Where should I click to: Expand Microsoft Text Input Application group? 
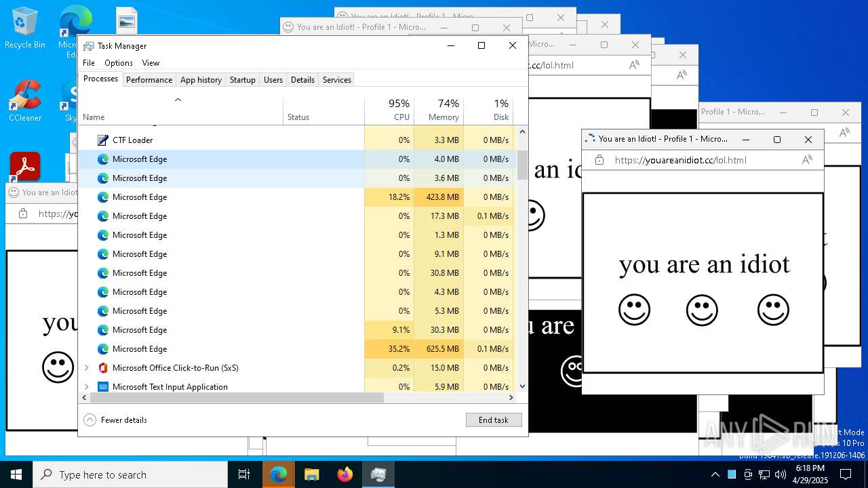[86, 387]
